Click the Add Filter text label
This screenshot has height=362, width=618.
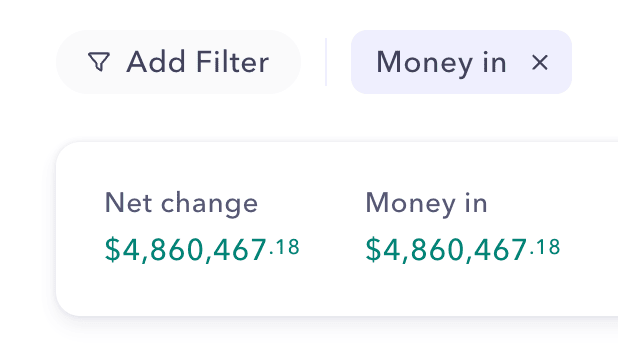[x=197, y=62]
